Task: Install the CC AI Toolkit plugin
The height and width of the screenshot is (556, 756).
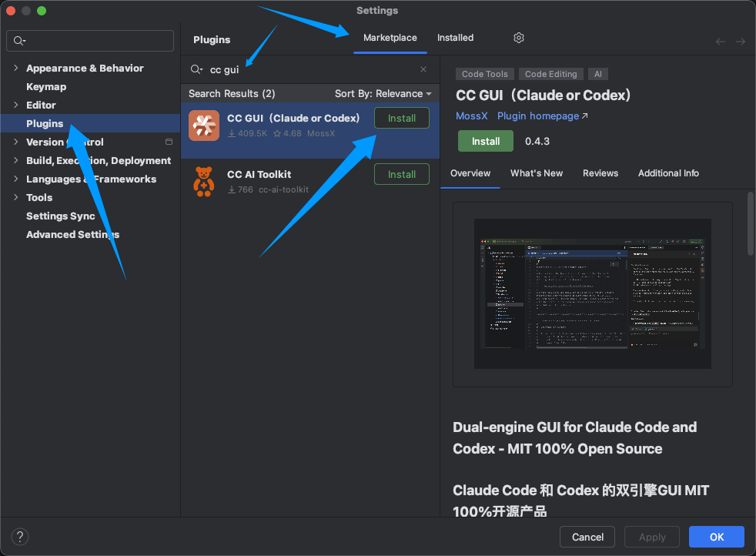Action: point(402,175)
